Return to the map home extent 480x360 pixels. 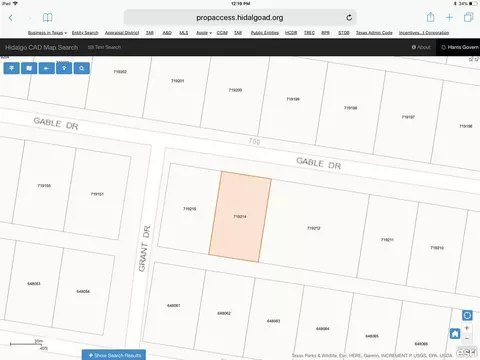coord(455,334)
